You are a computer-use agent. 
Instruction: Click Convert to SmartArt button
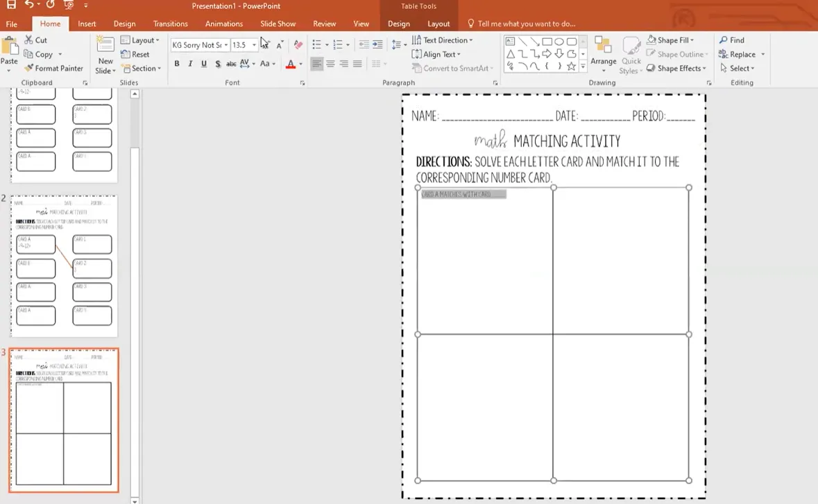tap(452, 68)
